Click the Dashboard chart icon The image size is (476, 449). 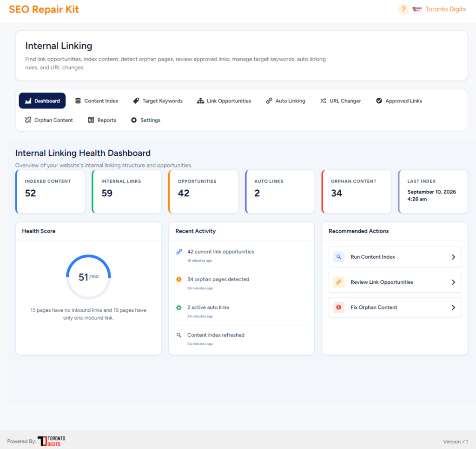point(28,101)
